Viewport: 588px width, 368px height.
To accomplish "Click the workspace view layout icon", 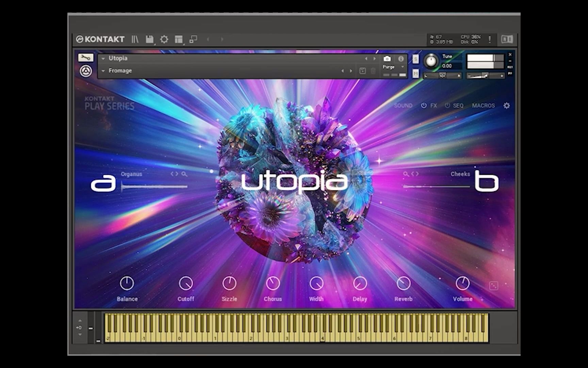I will (x=178, y=39).
